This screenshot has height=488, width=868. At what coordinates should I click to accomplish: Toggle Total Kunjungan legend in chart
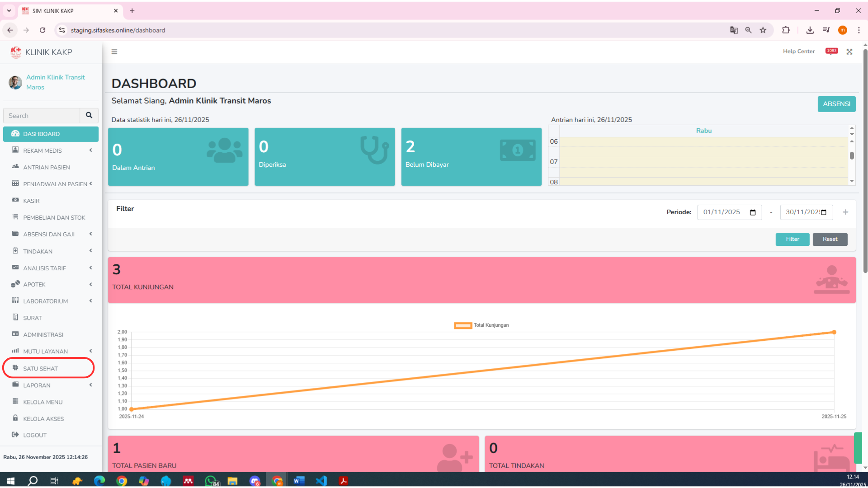click(481, 325)
